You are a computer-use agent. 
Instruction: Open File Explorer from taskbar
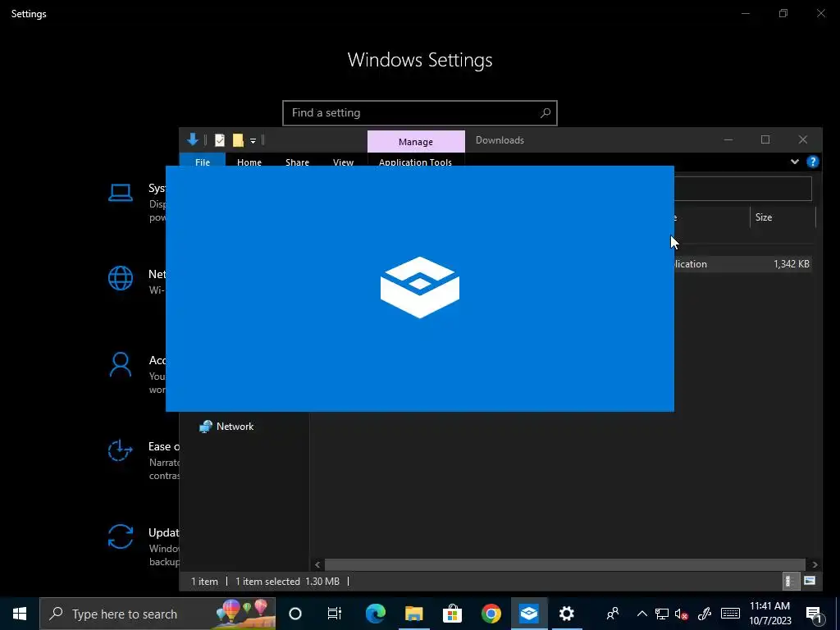[413, 614]
